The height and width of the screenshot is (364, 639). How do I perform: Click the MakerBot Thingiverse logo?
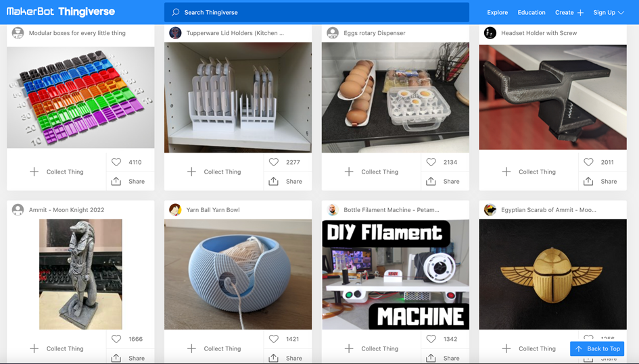click(61, 12)
